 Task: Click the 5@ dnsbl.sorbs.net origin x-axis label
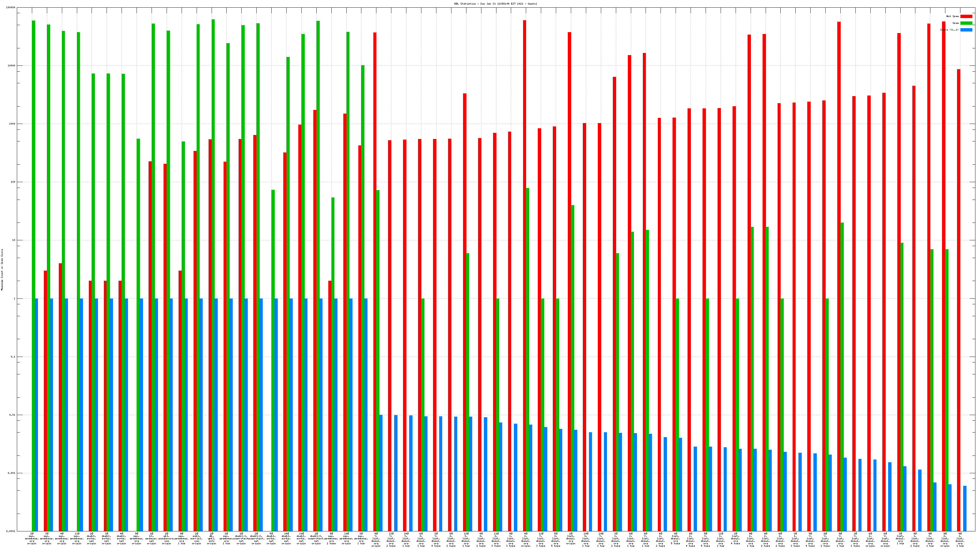[271, 538]
